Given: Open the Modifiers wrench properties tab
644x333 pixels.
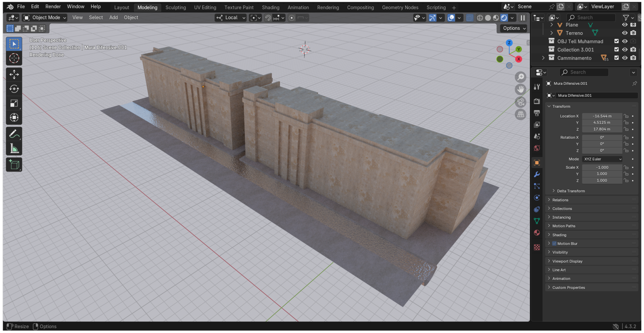Looking at the screenshot, I should [x=537, y=174].
